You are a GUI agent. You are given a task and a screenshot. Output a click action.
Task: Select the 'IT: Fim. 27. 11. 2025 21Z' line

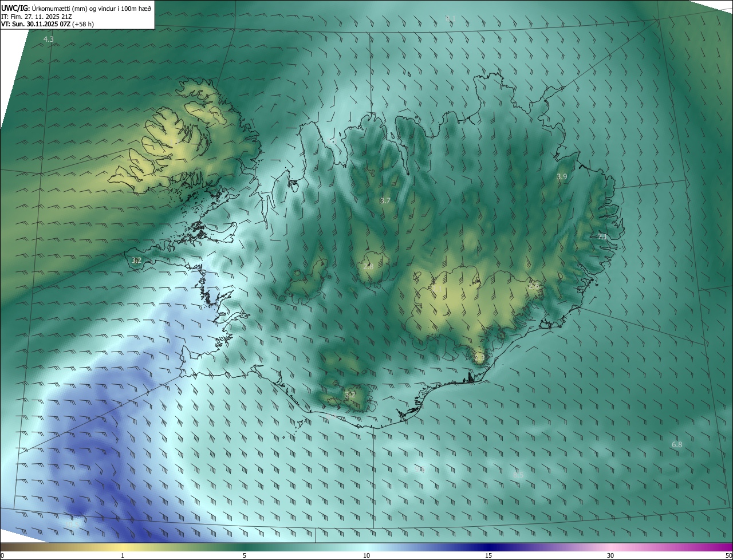pyautogui.click(x=37, y=16)
